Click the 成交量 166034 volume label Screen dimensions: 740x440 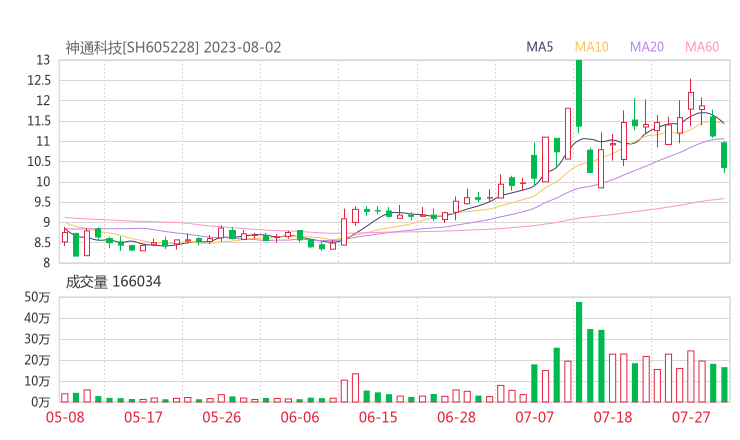(x=113, y=282)
